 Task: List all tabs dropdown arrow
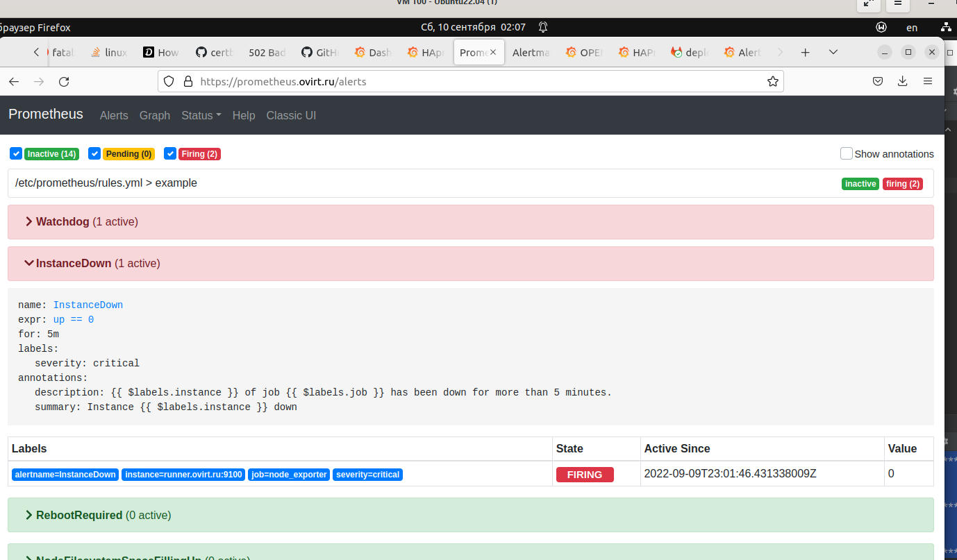pyautogui.click(x=833, y=52)
